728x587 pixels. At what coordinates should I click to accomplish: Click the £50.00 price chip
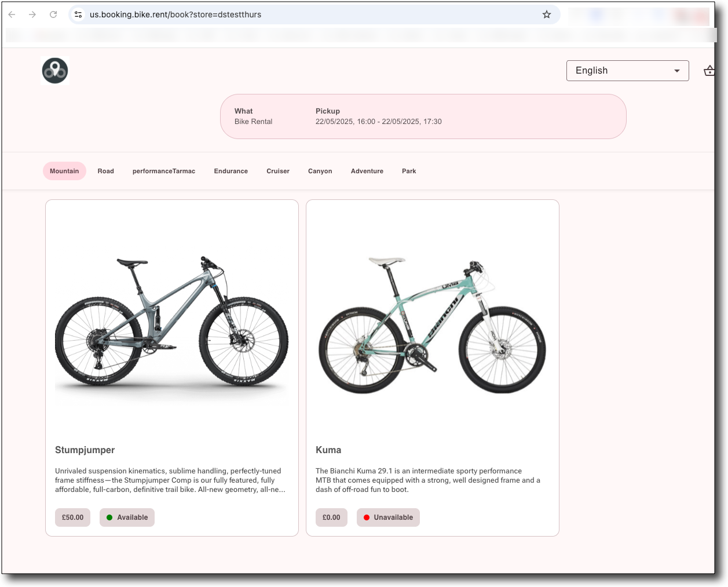[x=73, y=517]
